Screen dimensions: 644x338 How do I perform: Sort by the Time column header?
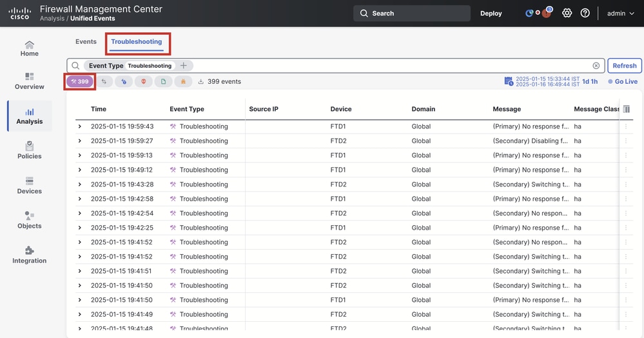pyautogui.click(x=99, y=109)
